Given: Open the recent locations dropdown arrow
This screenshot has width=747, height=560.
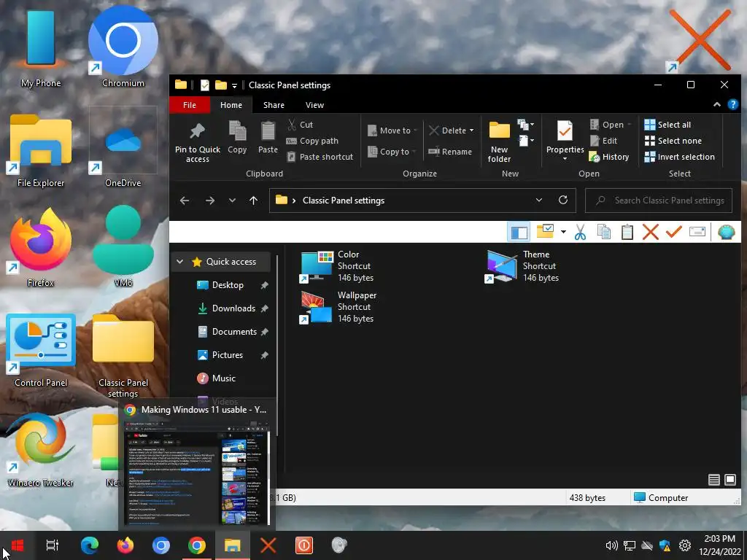Looking at the screenshot, I should click(x=232, y=201).
